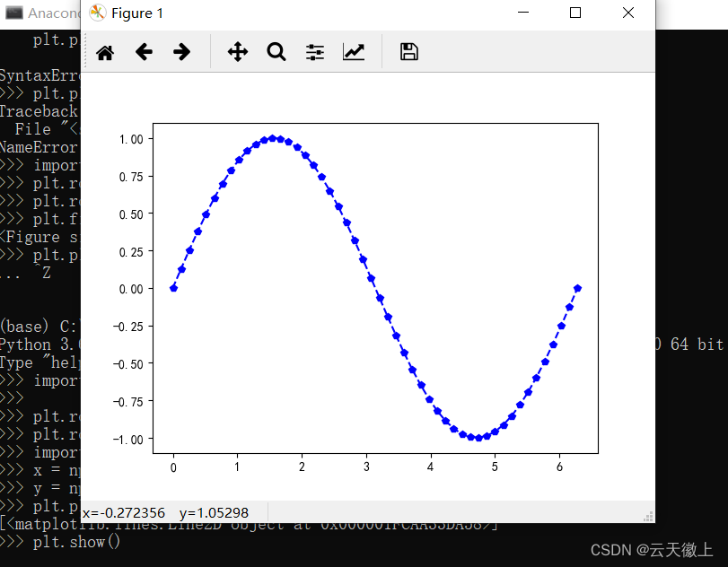Save the figure using floppy disk icon
The width and height of the screenshot is (728, 567).
[x=409, y=52]
